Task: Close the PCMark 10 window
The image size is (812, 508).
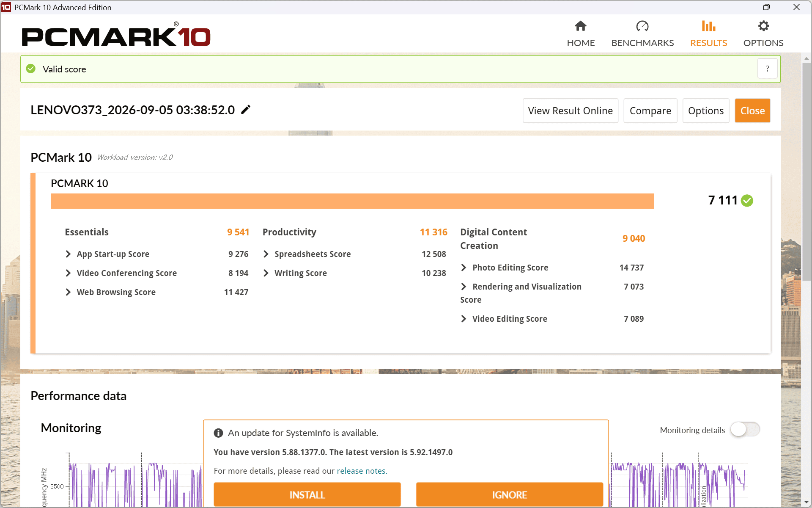Action: (796, 7)
